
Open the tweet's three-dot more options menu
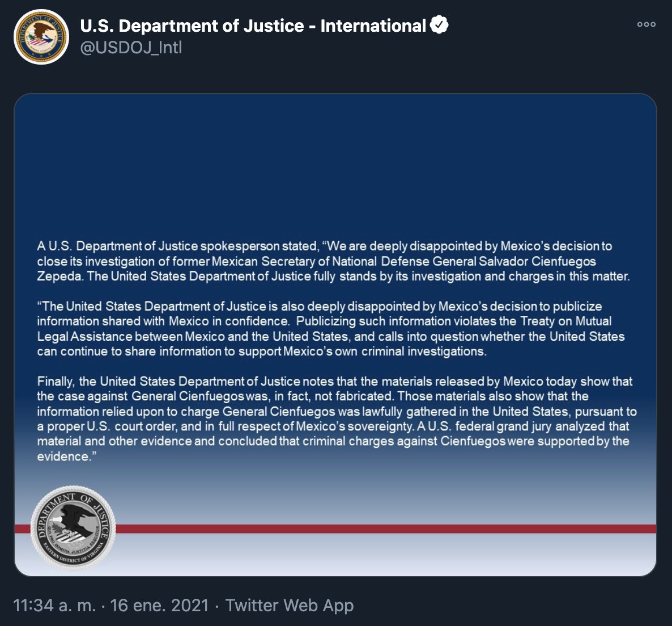646,24
